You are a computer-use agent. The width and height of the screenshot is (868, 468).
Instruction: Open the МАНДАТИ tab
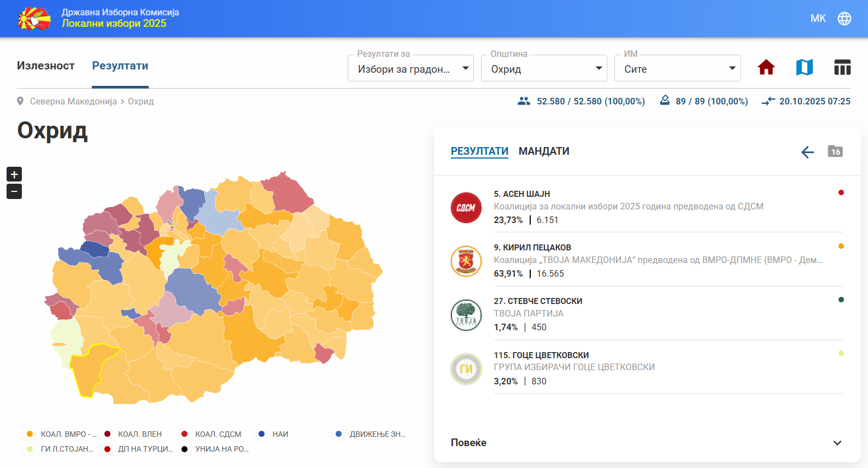(x=544, y=151)
